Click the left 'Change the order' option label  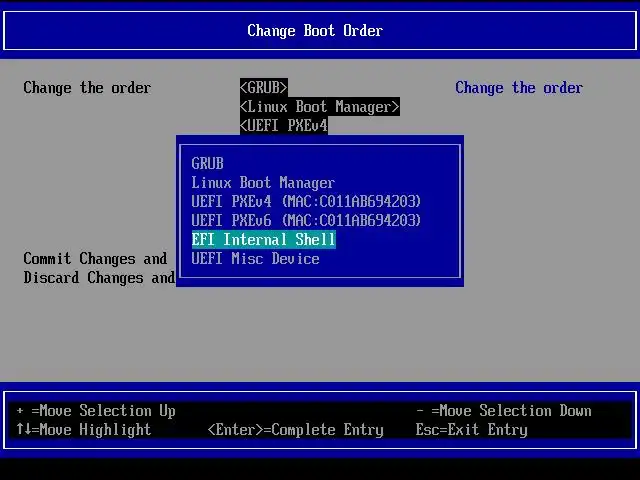(87, 88)
